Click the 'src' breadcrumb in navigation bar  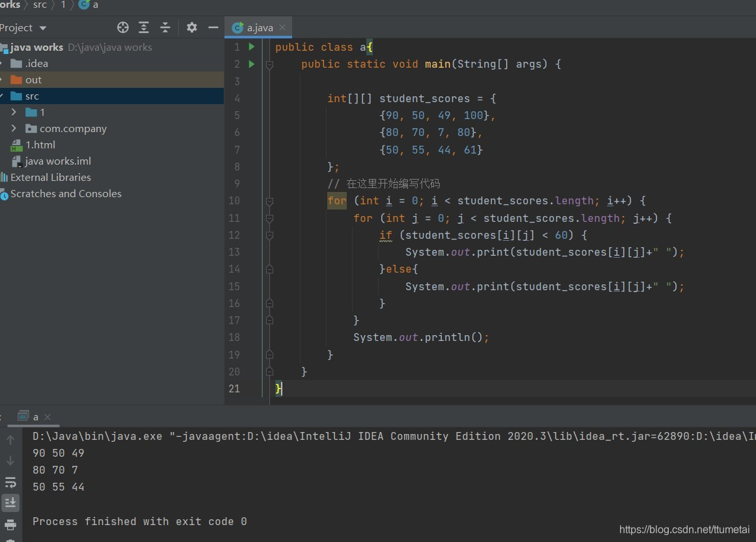40,5
